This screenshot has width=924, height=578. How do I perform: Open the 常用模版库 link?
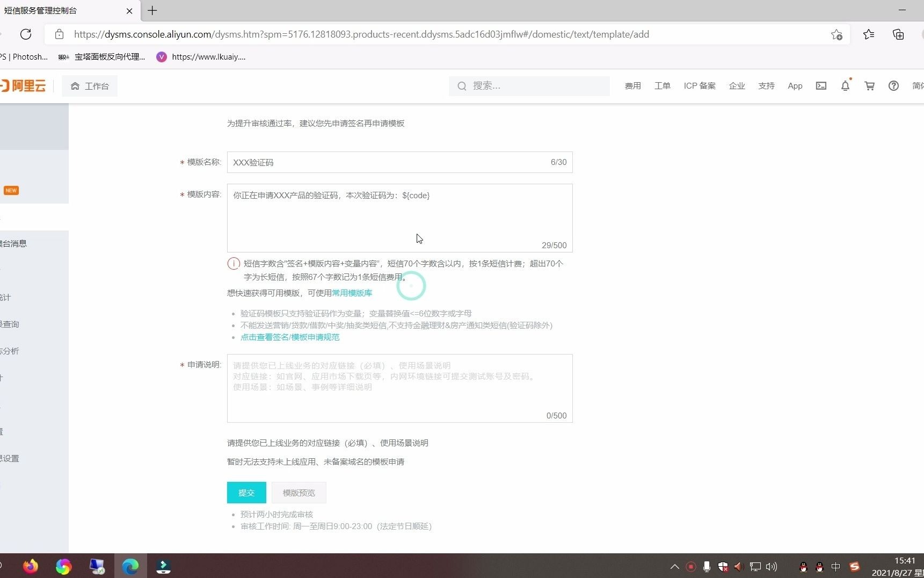352,293
